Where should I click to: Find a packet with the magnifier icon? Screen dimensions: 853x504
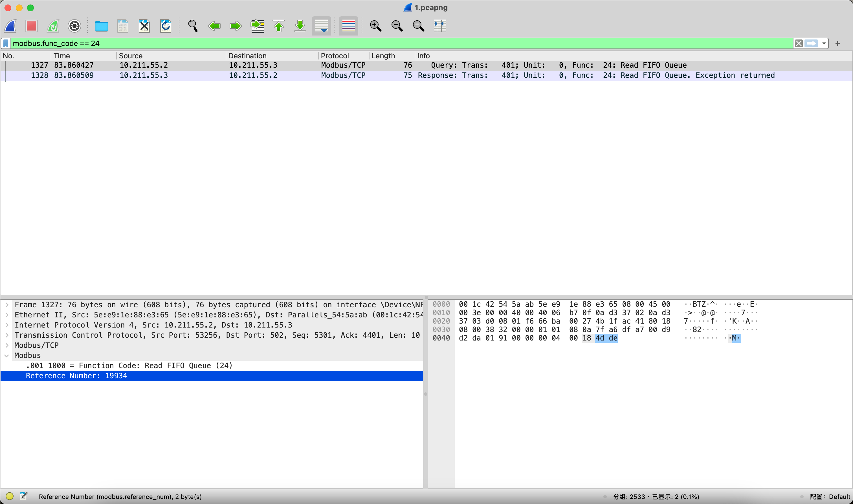coord(193,26)
